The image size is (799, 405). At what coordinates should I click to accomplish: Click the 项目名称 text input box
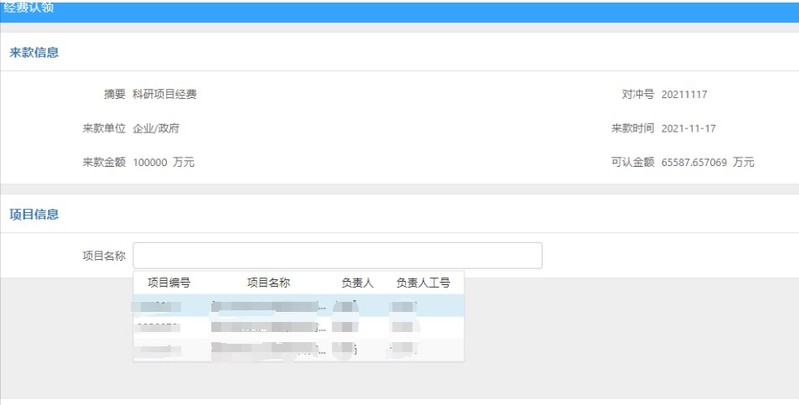(337, 255)
